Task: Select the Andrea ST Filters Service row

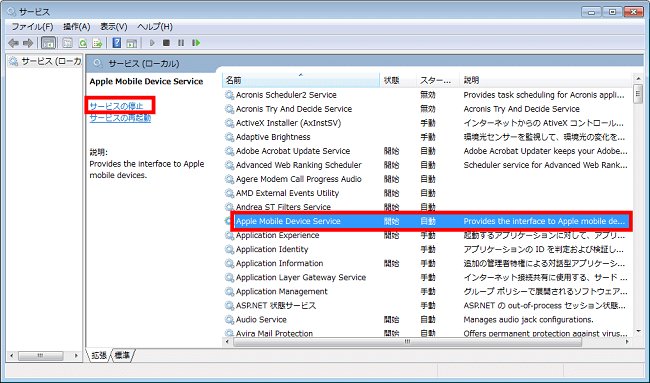Action: pos(427,207)
